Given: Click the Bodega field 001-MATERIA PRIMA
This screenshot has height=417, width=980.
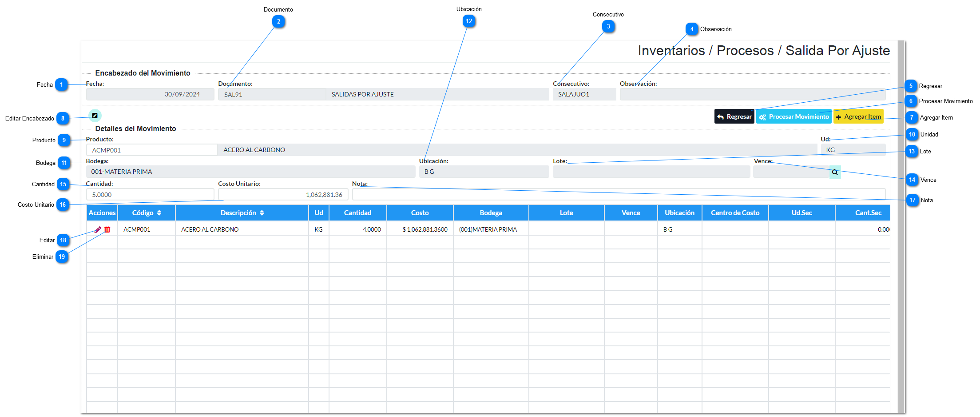Looking at the screenshot, I should (250, 172).
